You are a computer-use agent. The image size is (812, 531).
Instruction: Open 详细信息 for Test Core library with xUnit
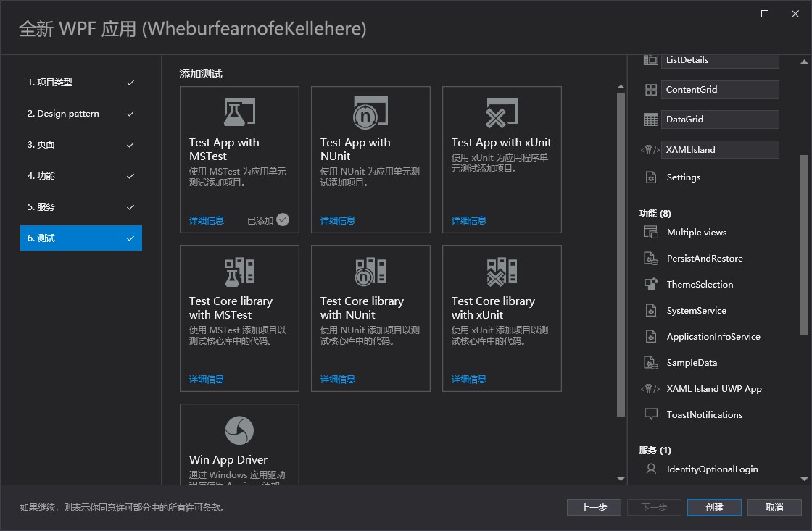point(468,380)
